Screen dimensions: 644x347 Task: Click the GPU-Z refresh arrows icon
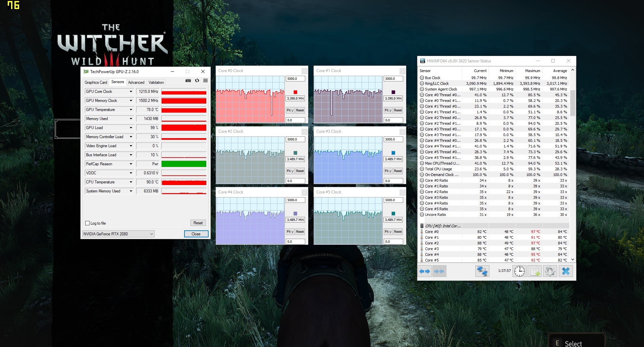point(197,80)
